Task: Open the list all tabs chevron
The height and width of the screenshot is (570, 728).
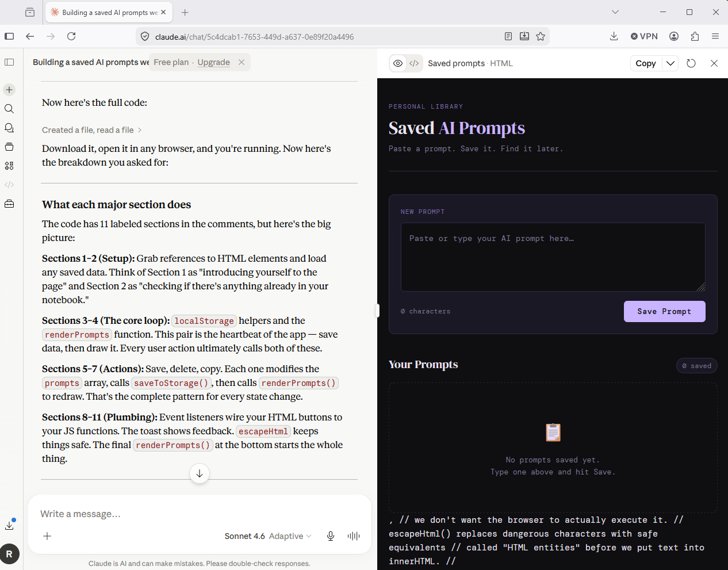Action: pos(615,12)
